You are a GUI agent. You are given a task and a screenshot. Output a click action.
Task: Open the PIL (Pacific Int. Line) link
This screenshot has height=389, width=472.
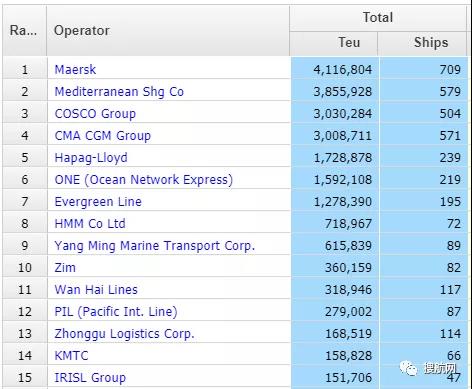[x=116, y=312]
